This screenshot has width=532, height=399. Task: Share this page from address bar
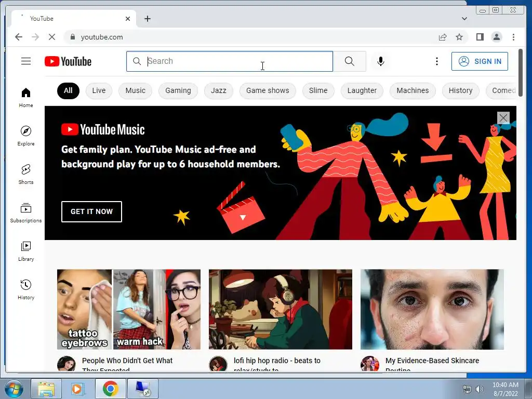point(443,37)
